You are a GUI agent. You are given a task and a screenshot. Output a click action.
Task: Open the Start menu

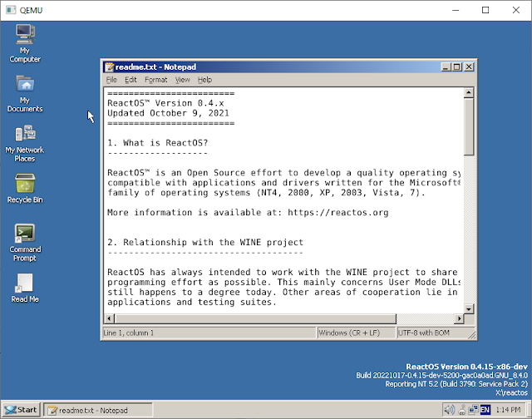coord(21,410)
